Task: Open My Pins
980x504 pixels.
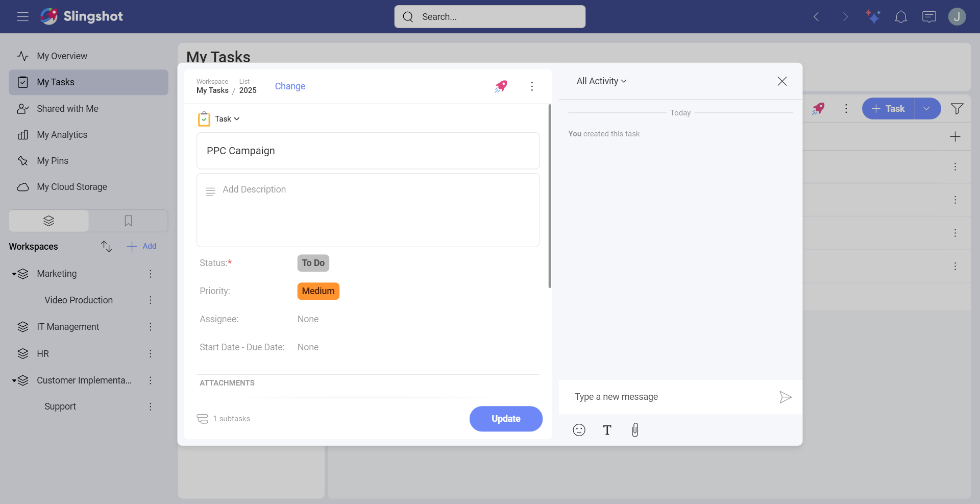Action: click(88, 161)
